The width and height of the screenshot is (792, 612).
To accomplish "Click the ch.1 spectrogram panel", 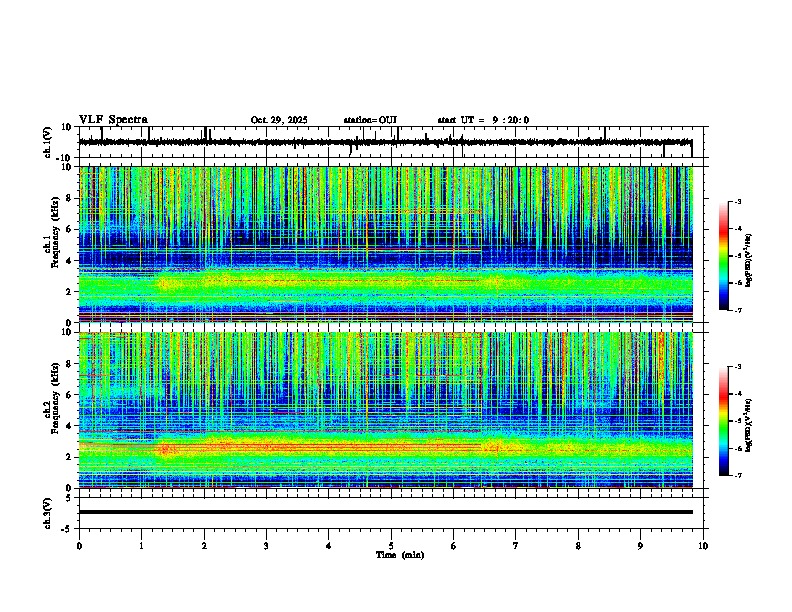I will click(x=385, y=244).
